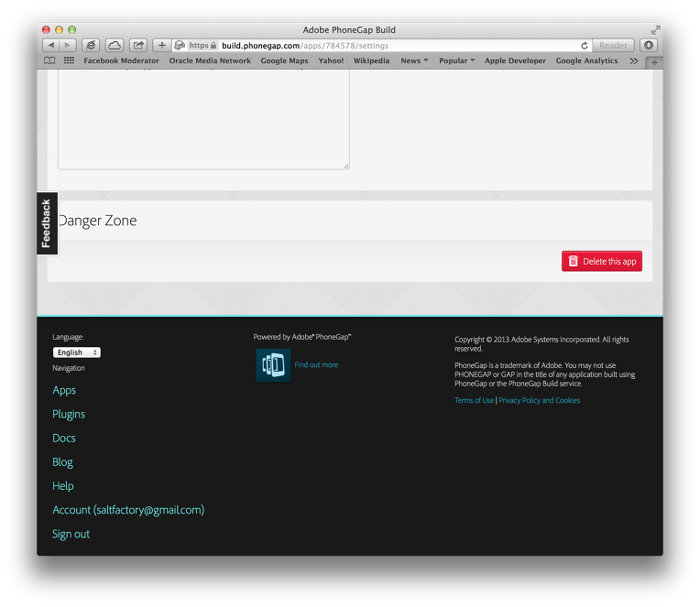The image size is (700, 607).
Task: Open the iCloud tabs cloud icon
Action: coord(115,45)
